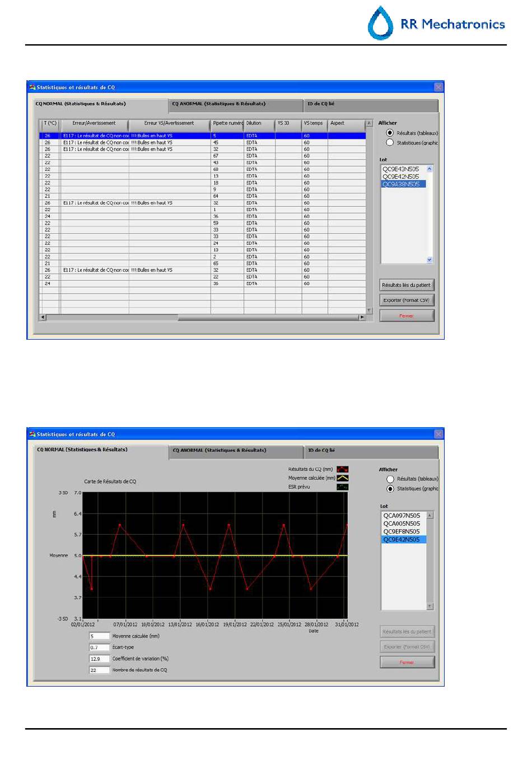Click Exporter (Format CSV) button in table view window
Viewport: 532px width, 778px height.
[407, 300]
